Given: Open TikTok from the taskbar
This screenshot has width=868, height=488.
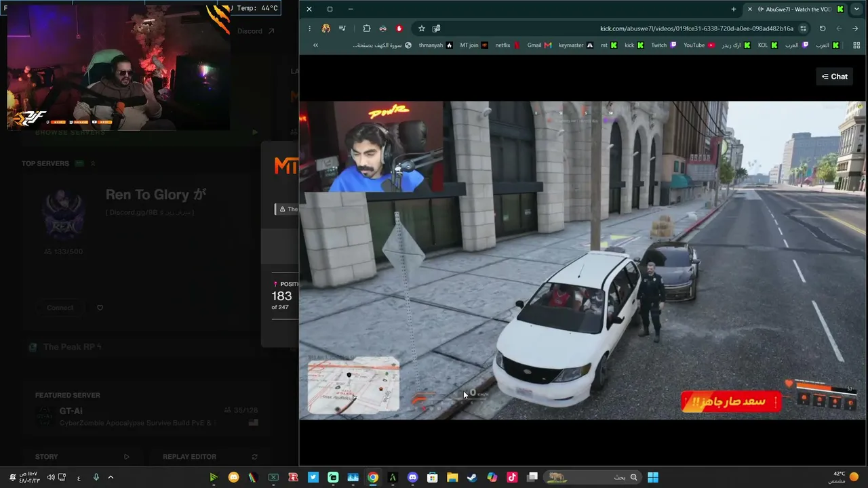Looking at the screenshot, I should [x=512, y=477].
